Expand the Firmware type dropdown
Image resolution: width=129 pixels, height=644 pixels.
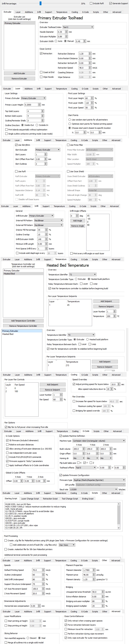click(x=99, y=480)
